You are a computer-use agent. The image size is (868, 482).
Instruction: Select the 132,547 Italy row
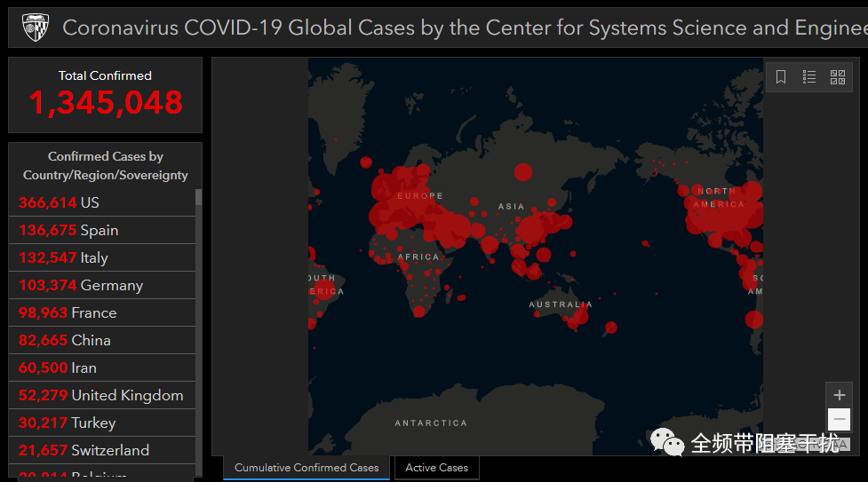[102, 258]
